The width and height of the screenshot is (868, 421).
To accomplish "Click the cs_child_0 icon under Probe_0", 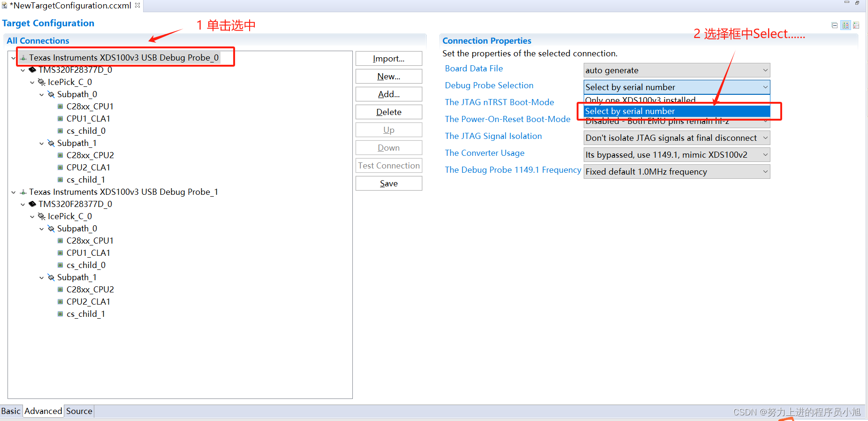I will [60, 131].
